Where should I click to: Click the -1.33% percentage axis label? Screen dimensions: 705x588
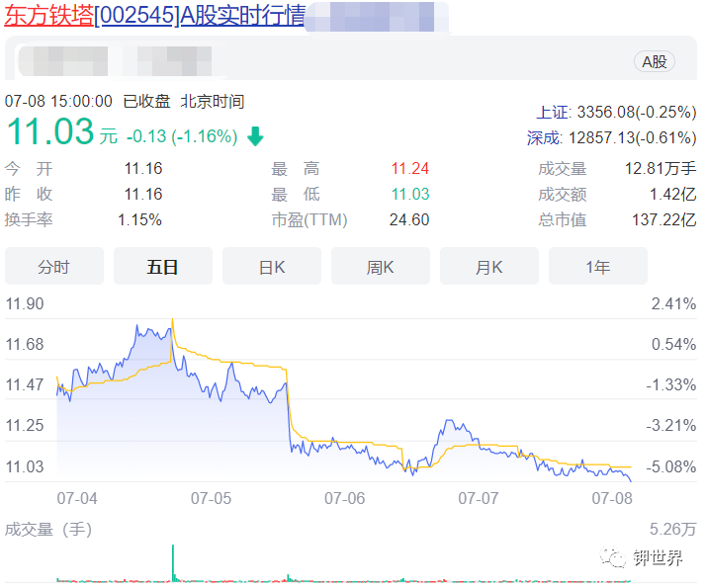click(671, 384)
